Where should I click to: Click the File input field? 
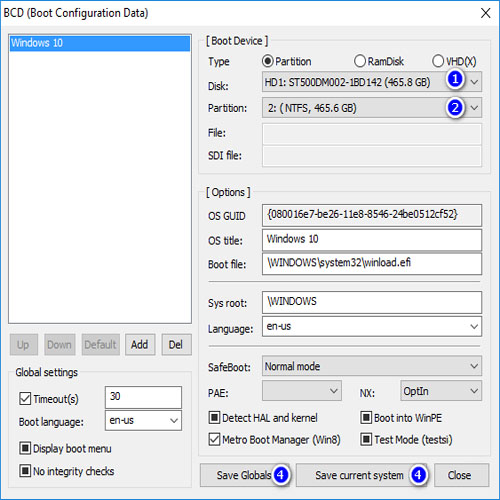[372, 134]
